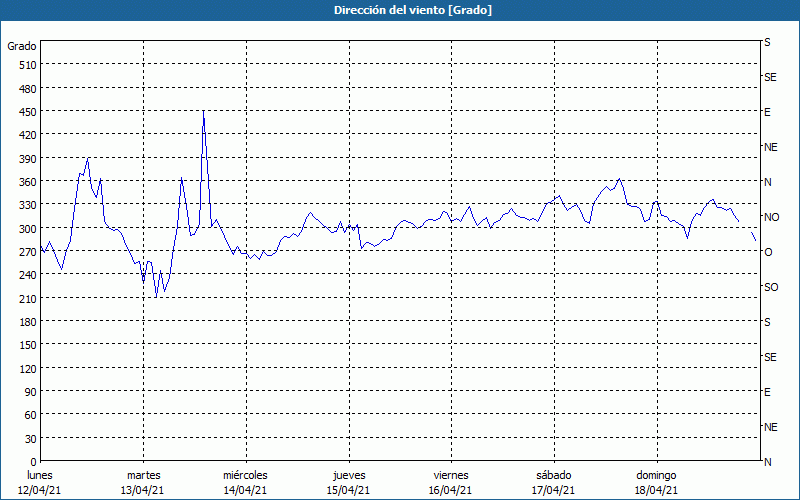The height and width of the screenshot is (500, 800).
Task: Click the 'martes' day label
Action: tap(144, 476)
